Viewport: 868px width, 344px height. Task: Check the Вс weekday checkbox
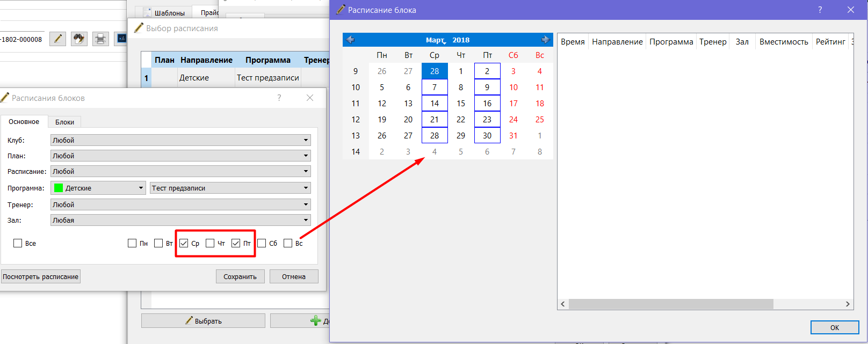pyautogui.click(x=288, y=243)
